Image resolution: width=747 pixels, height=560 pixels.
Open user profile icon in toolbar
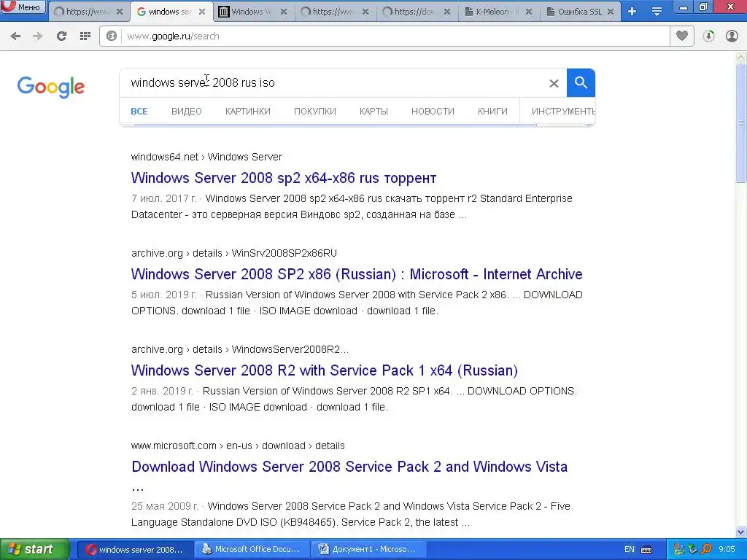[732, 36]
